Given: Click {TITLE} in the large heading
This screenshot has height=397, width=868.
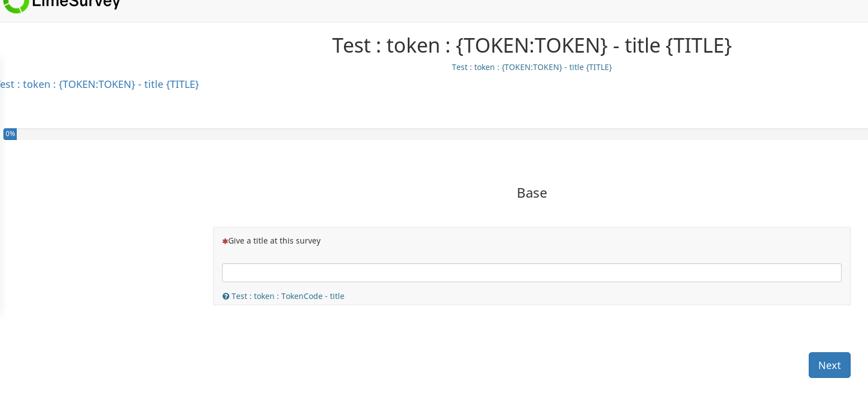Looking at the screenshot, I should 699,45.
